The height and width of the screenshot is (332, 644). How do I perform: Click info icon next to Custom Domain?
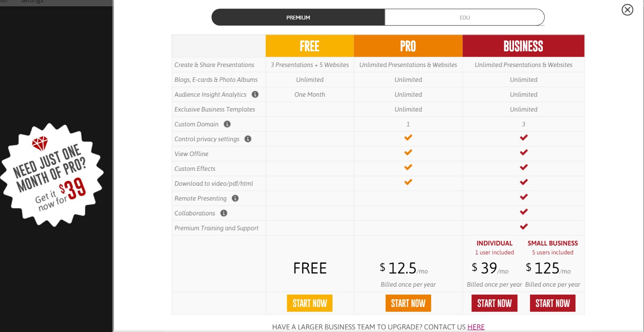point(227,124)
